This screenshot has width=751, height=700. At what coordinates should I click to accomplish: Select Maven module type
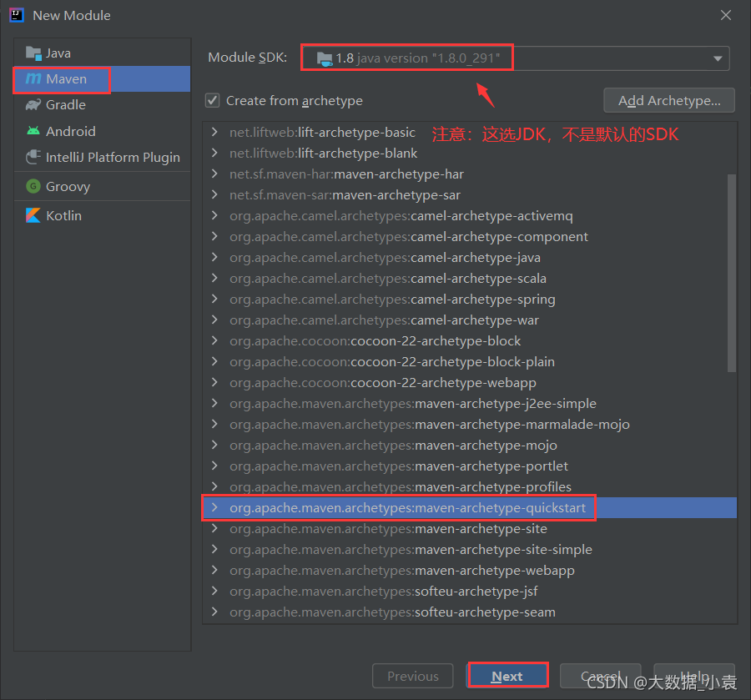103,79
